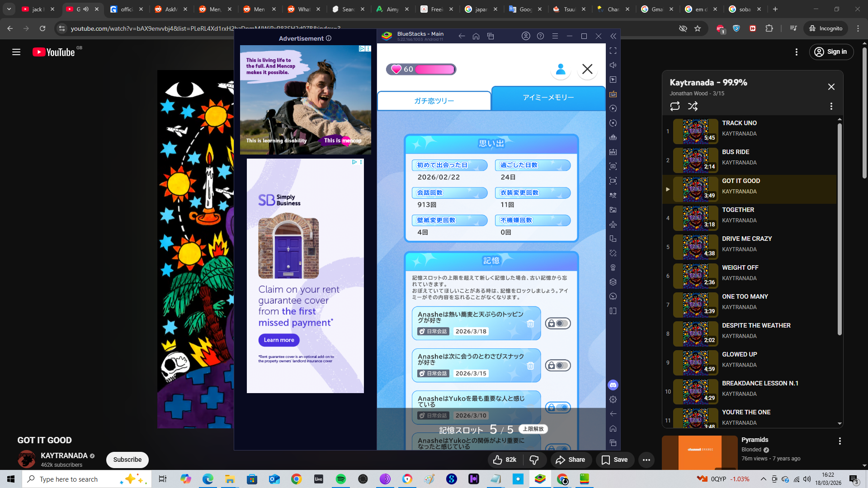Image resolution: width=868 pixels, height=488 pixels.
Task: Open the BlueStacks settings gear icon
Action: (613, 399)
